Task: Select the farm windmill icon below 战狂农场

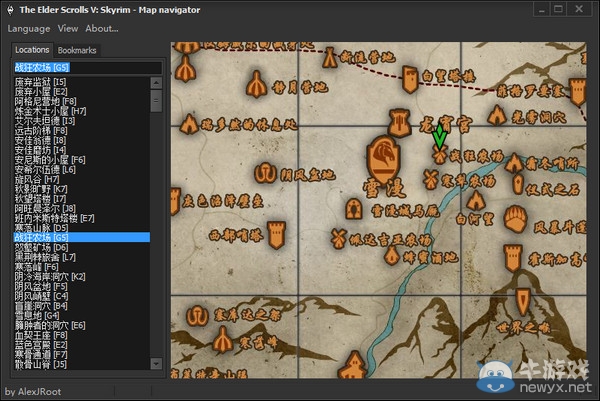Action: tap(430, 179)
